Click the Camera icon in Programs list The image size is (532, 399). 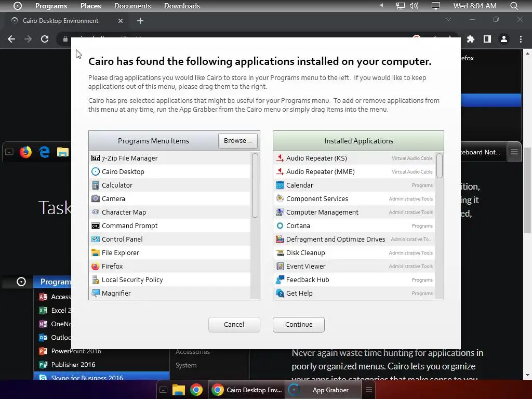pyautogui.click(x=96, y=198)
